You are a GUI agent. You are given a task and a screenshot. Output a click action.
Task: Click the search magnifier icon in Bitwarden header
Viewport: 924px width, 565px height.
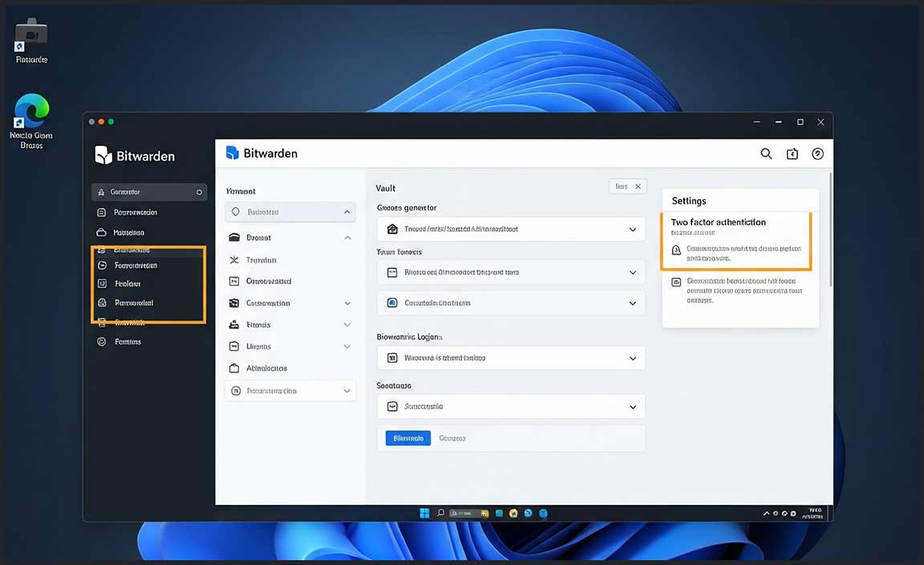pos(766,154)
